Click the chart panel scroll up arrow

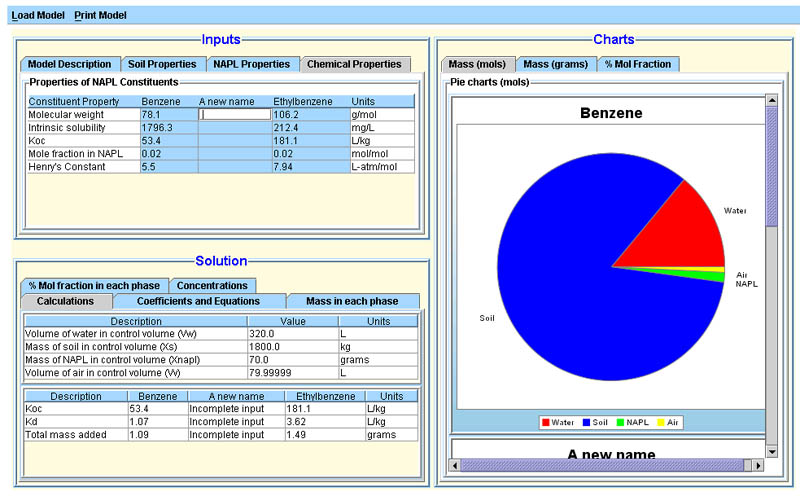(770, 100)
